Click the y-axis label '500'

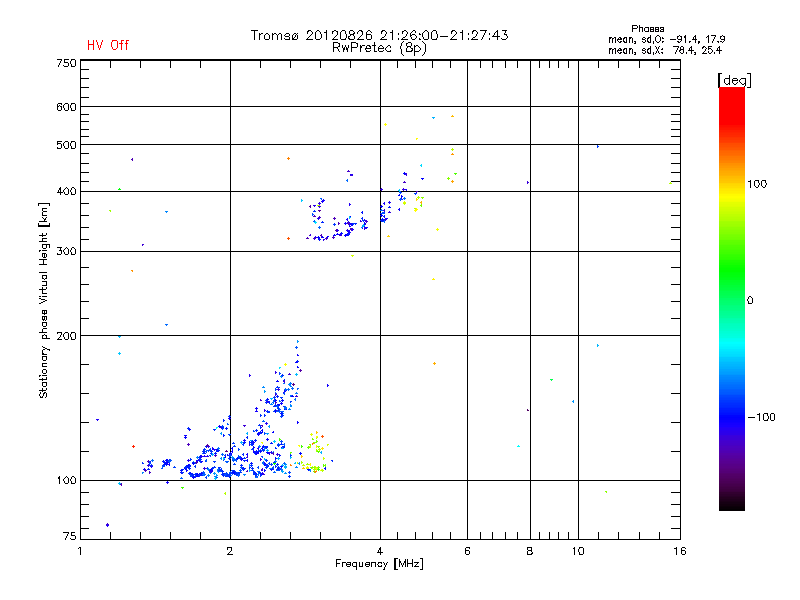coord(67,145)
